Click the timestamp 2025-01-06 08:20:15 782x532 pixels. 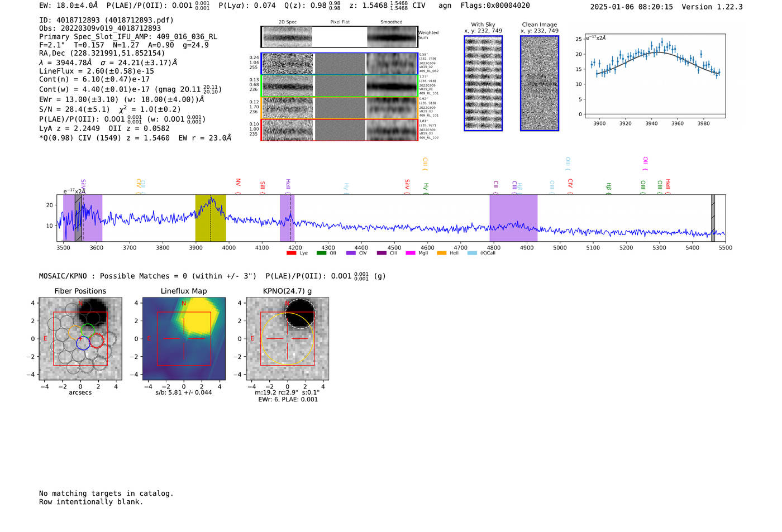pyautogui.click(x=632, y=7)
